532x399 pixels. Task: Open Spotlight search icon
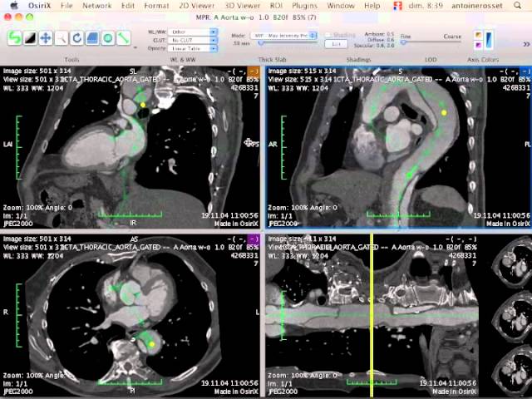(x=517, y=6)
